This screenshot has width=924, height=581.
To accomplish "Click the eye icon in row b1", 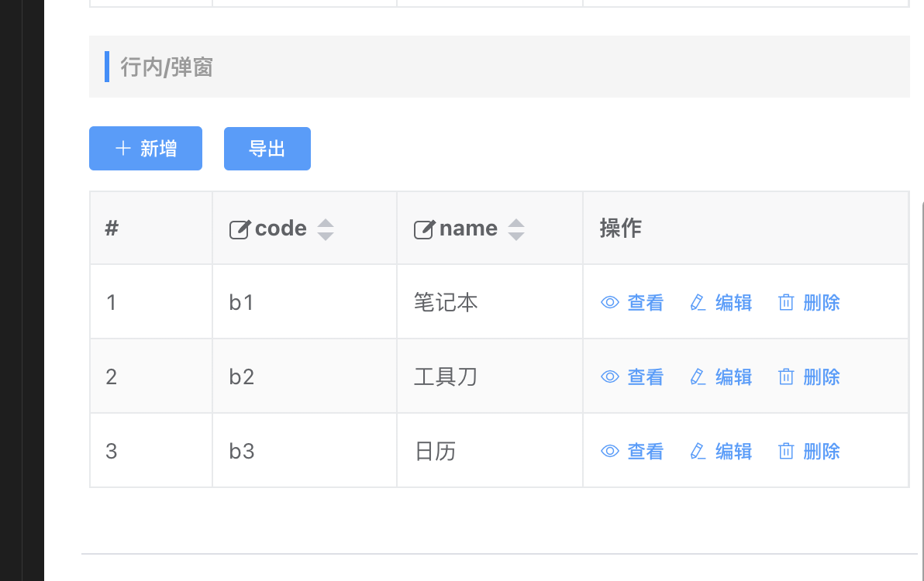I will (610, 302).
